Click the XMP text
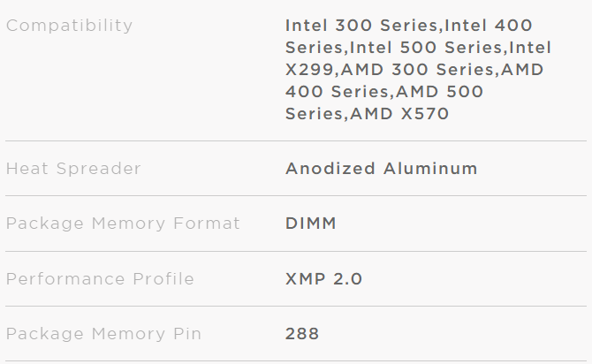 point(307,279)
